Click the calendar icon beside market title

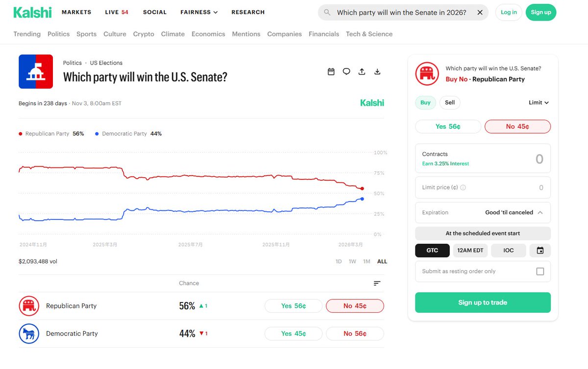331,71
